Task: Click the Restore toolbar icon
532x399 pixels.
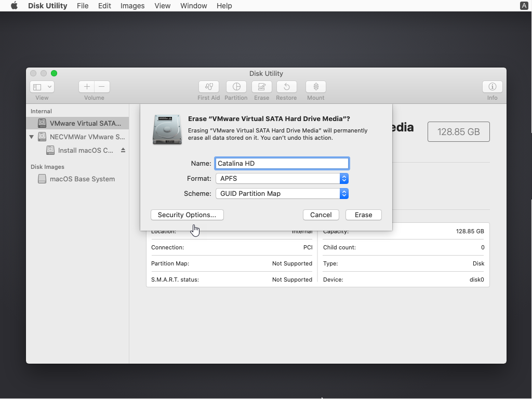Action: tap(286, 87)
